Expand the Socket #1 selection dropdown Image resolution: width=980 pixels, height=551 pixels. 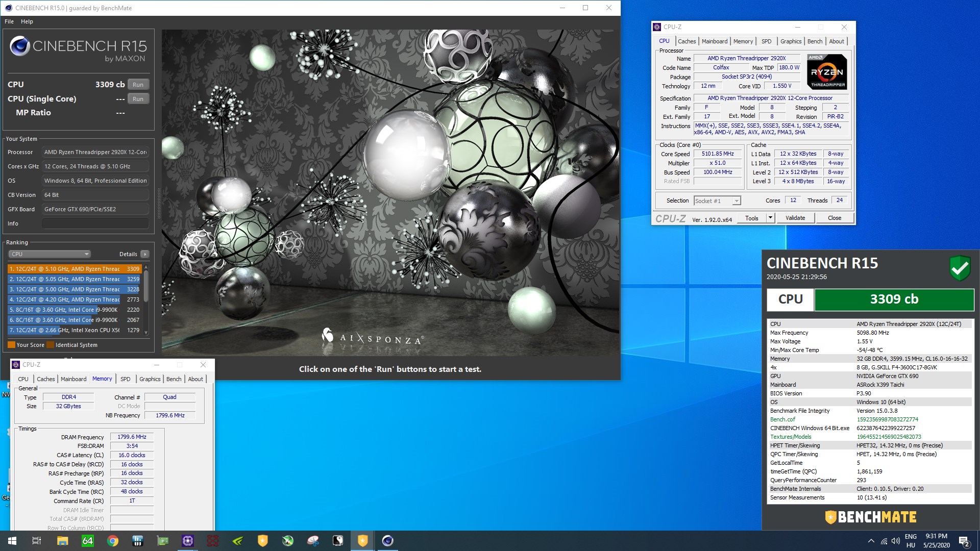tap(717, 201)
